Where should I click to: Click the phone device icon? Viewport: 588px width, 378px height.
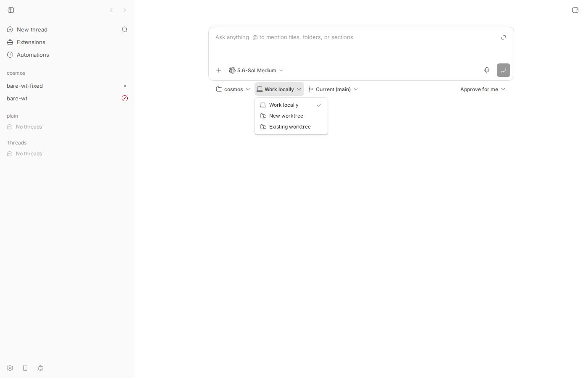tap(25, 368)
